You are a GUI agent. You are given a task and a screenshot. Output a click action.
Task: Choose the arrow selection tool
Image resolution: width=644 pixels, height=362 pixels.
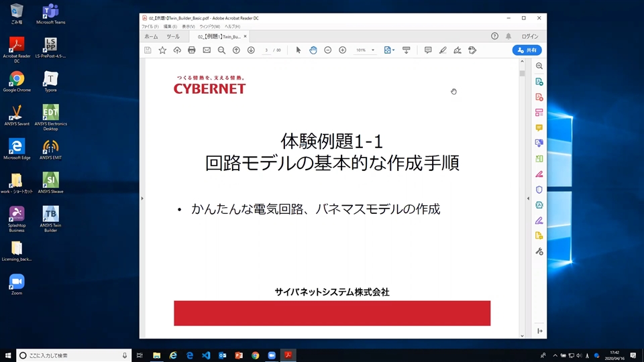coord(299,50)
